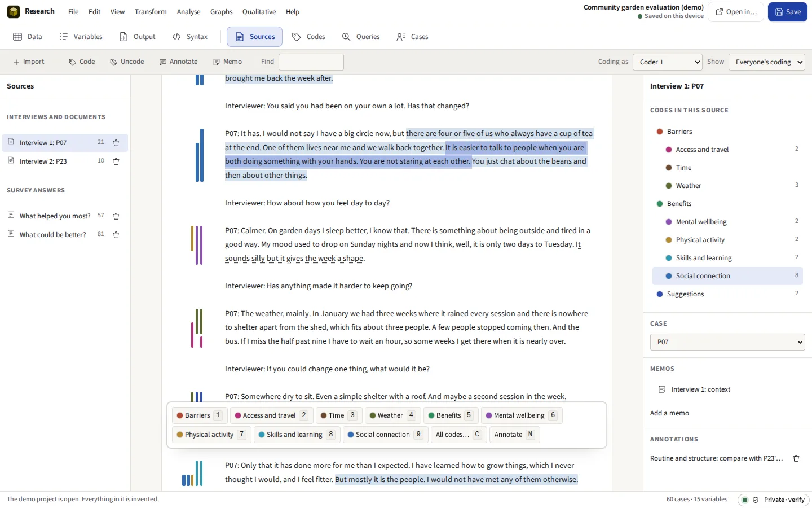Go to the Output tab
Viewport: 812px width, 508px height.
click(138, 37)
